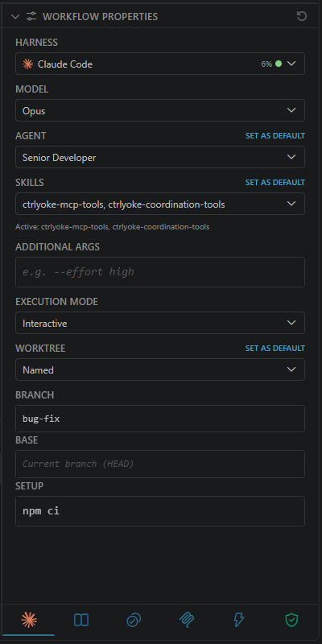Set Agent as default
Image resolution: width=322 pixels, height=644 pixels.
pyautogui.click(x=275, y=135)
